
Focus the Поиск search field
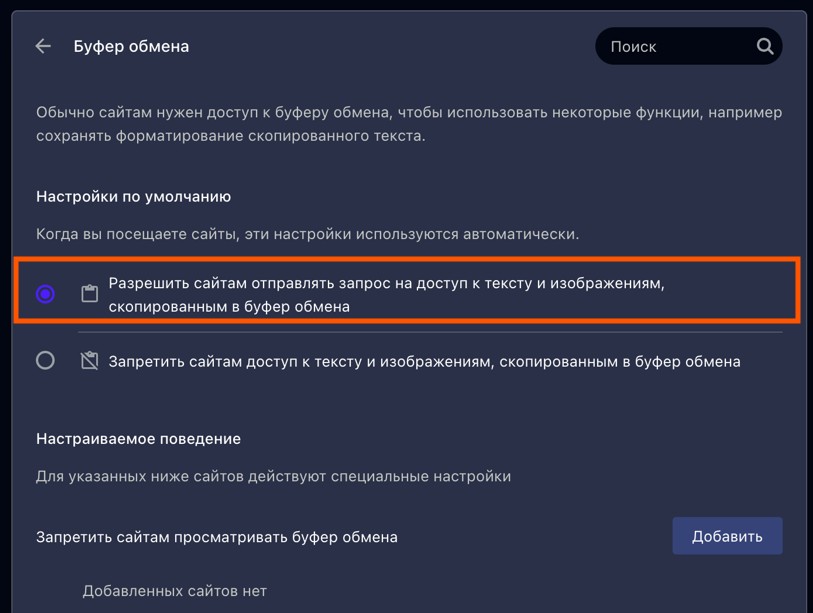[x=675, y=46]
